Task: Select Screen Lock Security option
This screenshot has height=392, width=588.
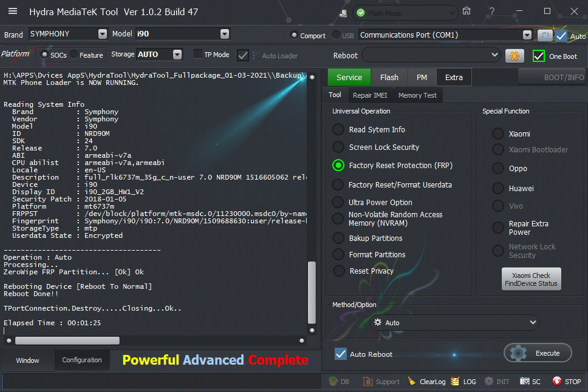Action: 338,147
